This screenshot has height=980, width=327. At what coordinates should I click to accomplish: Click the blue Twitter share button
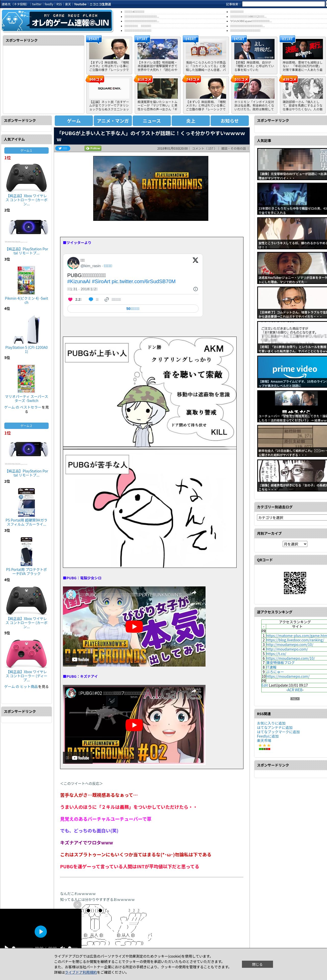coord(63,148)
